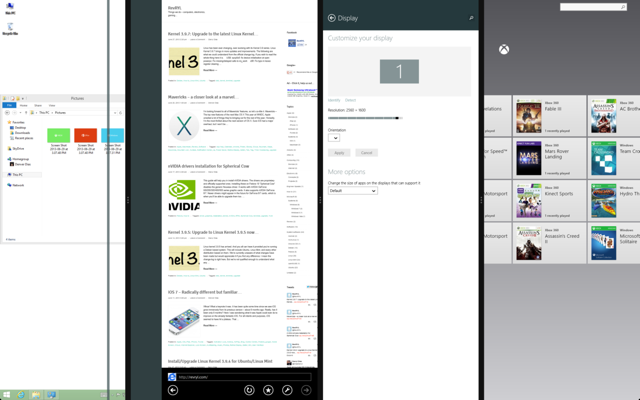
Task: Expand the Orientation dropdown
Action: (x=334, y=138)
